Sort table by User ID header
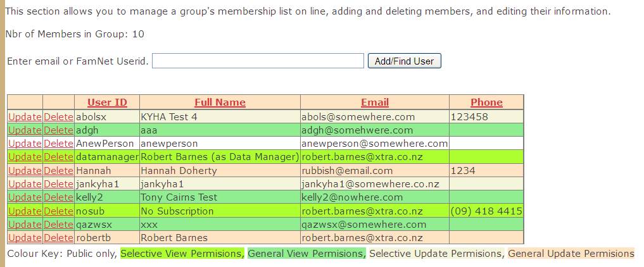 (x=107, y=102)
